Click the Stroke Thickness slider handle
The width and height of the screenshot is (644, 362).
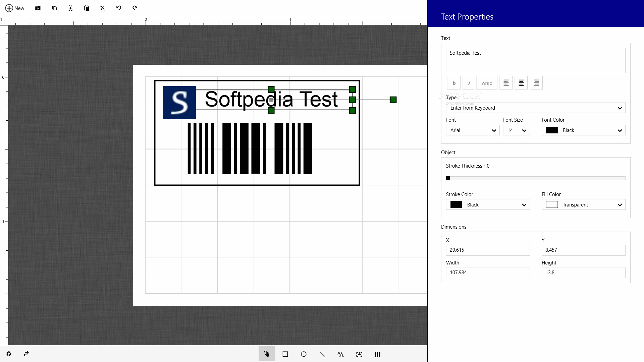(448, 178)
